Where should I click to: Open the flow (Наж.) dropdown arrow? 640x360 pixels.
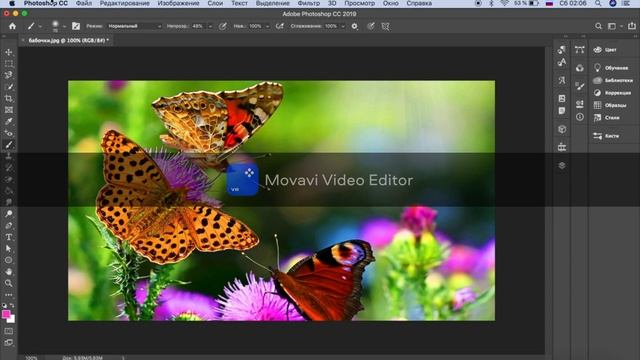click(267, 27)
